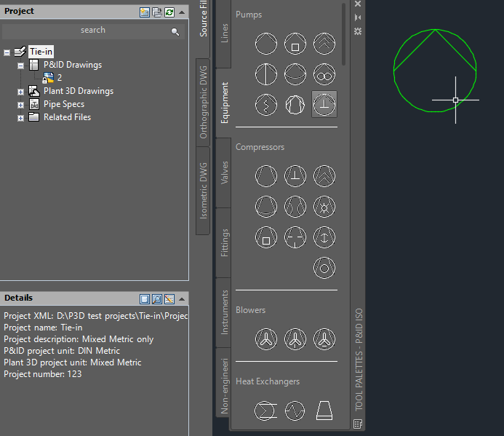
Task: Close the tool palette with the X icon
Action: (x=358, y=4)
